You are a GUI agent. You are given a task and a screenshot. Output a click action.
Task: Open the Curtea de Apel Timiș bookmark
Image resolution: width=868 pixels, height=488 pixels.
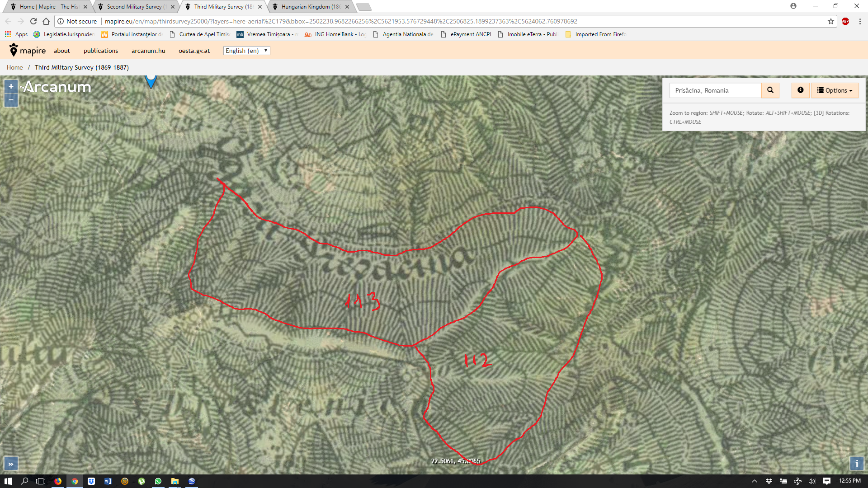click(199, 34)
